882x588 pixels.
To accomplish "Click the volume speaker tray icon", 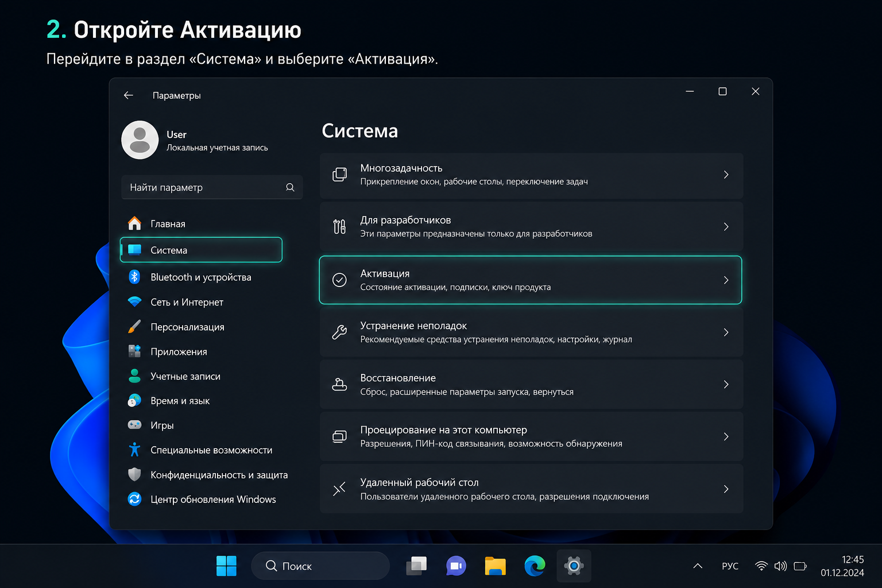I will (x=780, y=566).
